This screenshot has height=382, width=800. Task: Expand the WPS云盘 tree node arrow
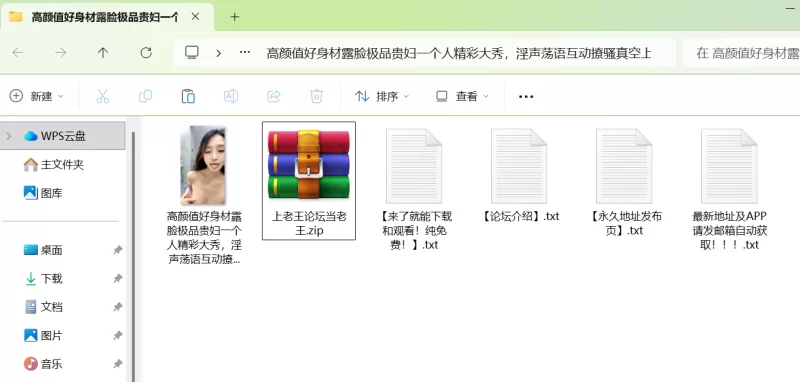tap(9, 136)
